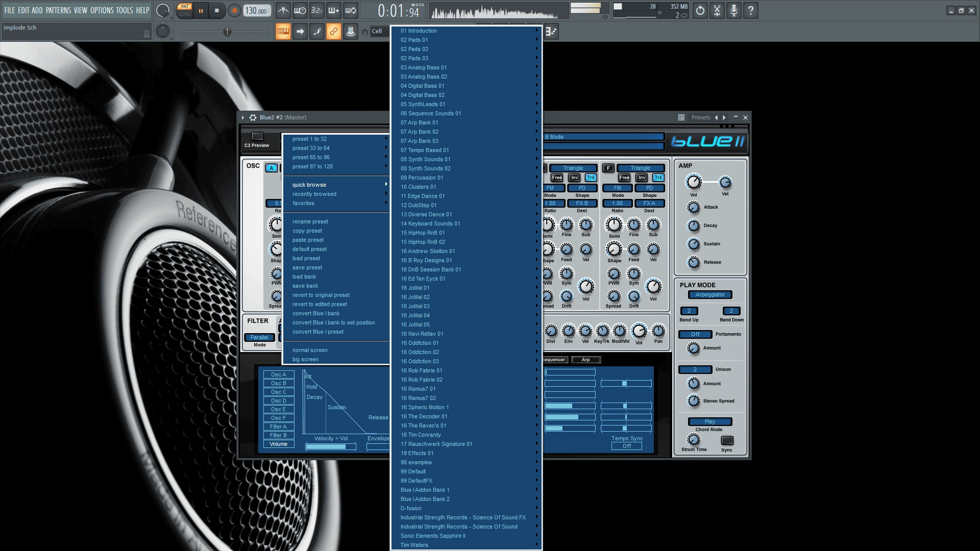Click the tempo field 130.000
This screenshot has height=551, width=980.
257,11
